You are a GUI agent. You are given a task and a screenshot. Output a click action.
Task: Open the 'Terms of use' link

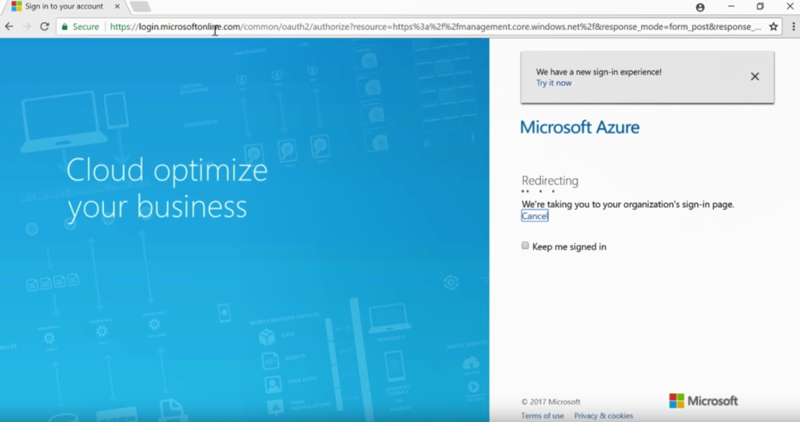[x=542, y=416]
